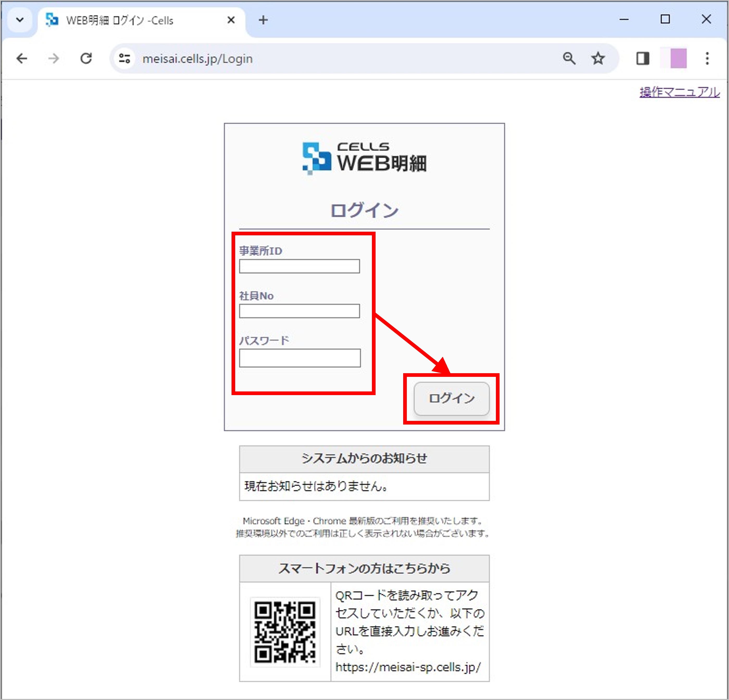Close the WEB明細 ログイン tab

click(231, 21)
